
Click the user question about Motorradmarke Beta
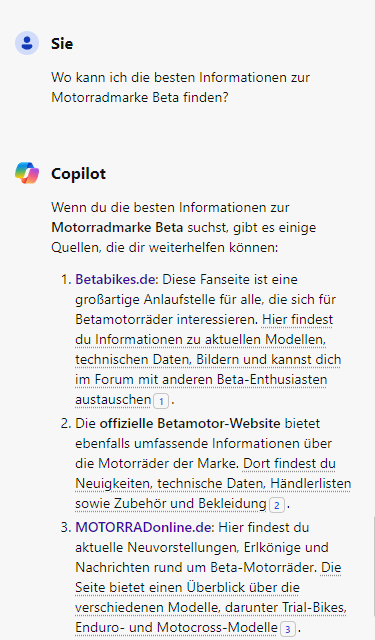click(x=180, y=87)
